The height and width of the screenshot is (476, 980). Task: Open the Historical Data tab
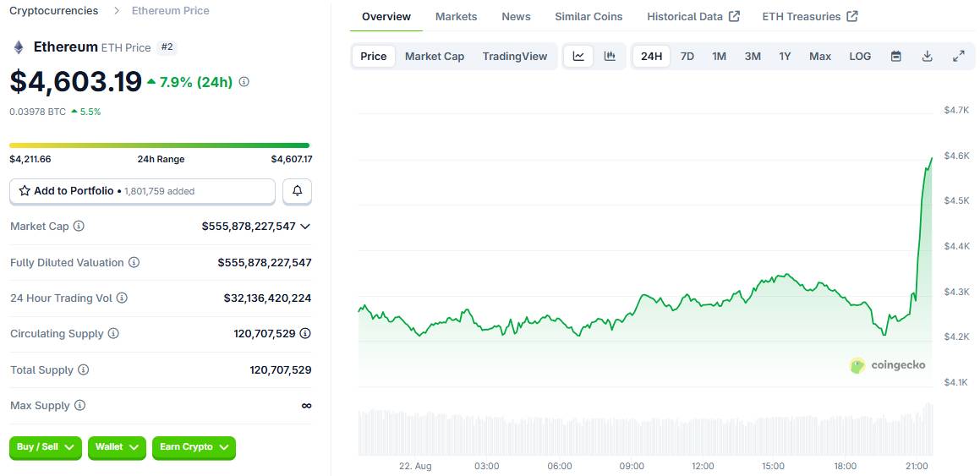tap(693, 17)
